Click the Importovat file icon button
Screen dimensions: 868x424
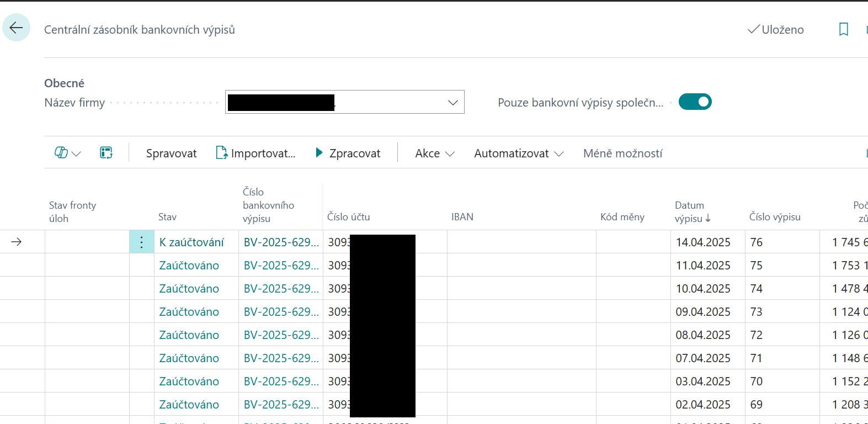(255, 153)
